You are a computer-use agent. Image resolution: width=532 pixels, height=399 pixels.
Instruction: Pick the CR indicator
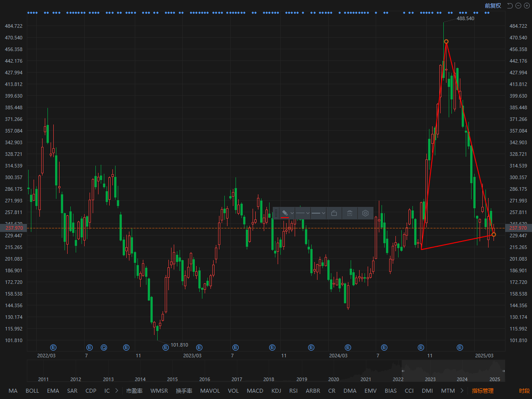(332, 391)
